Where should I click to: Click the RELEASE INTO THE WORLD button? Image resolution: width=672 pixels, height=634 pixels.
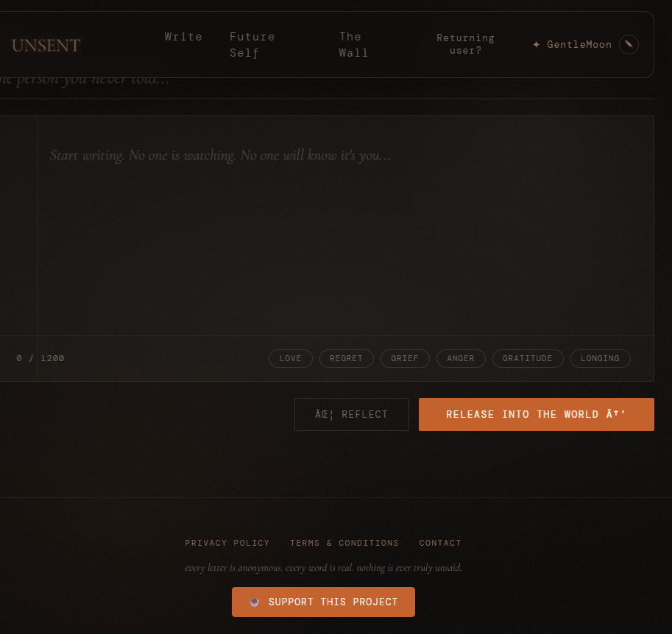coord(536,414)
